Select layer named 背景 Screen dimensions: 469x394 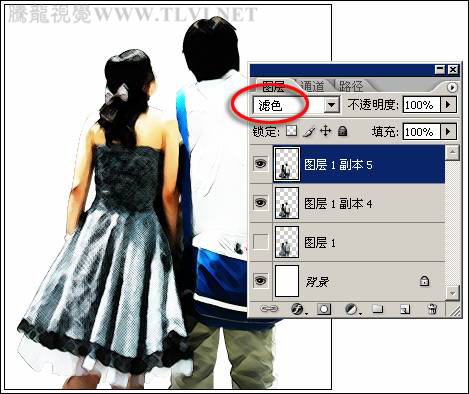(317, 281)
